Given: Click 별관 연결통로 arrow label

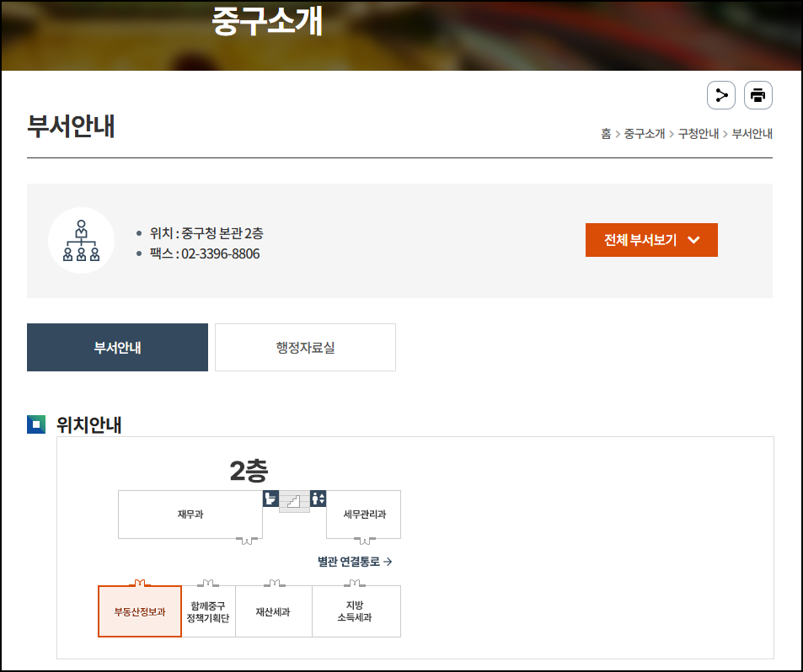Looking at the screenshot, I should coord(355,562).
